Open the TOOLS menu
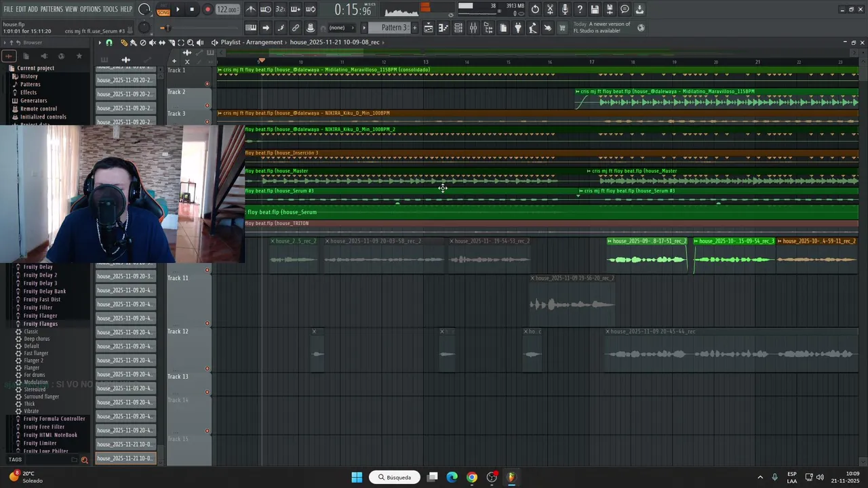868x488 pixels. 110,9
